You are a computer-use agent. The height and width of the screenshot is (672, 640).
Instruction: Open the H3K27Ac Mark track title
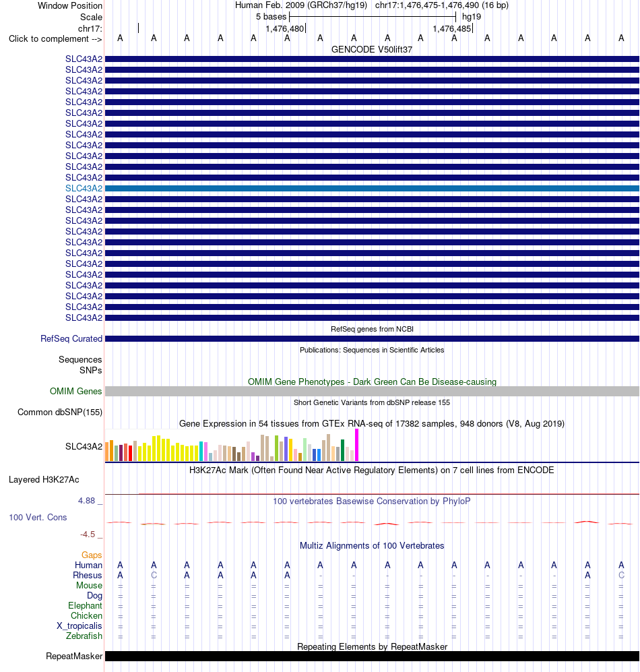coord(372,470)
